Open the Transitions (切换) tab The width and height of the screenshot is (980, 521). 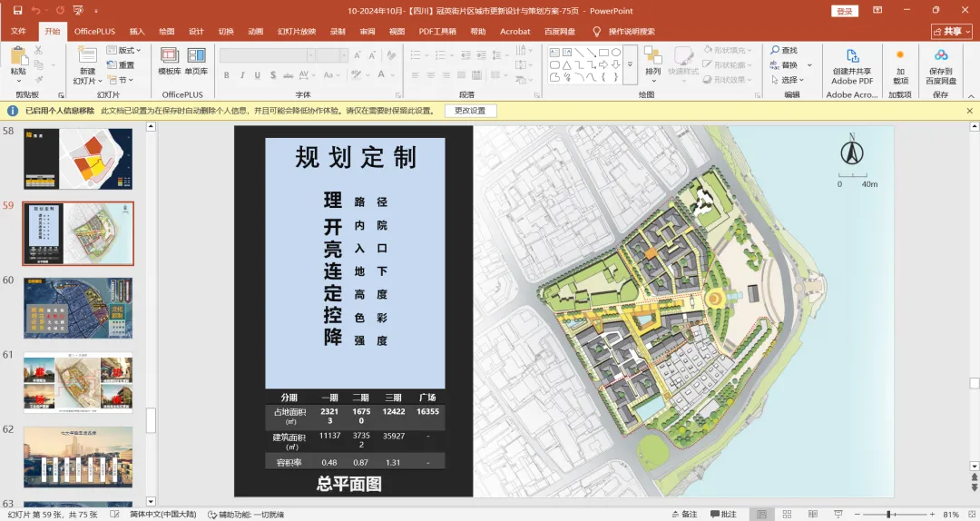click(x=226, y=31)
